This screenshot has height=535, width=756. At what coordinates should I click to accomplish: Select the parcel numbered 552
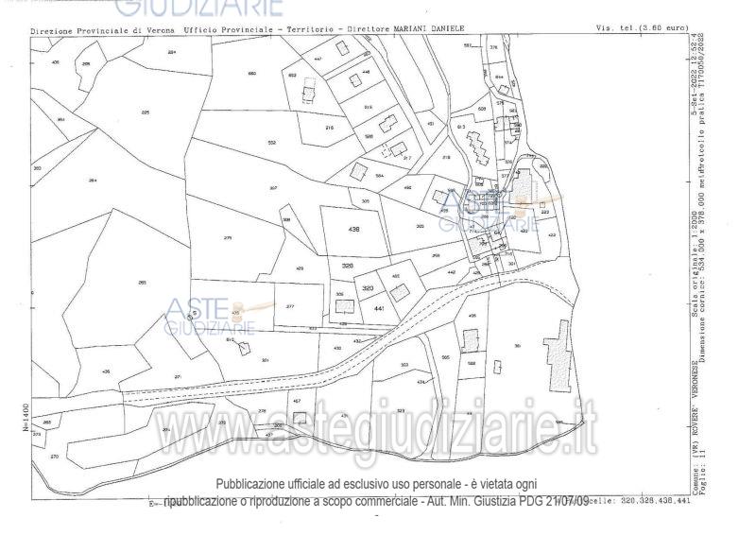[x=271, y=143]
